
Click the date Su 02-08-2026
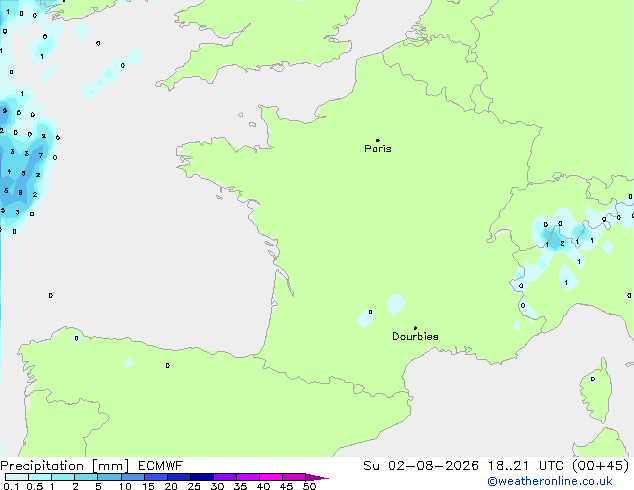[x=421, y=466]
